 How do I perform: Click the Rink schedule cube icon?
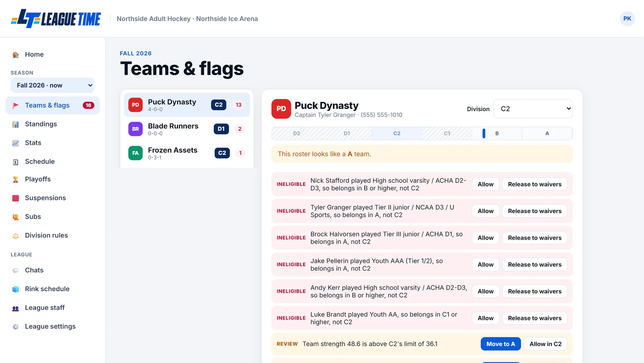pos(16,289)
